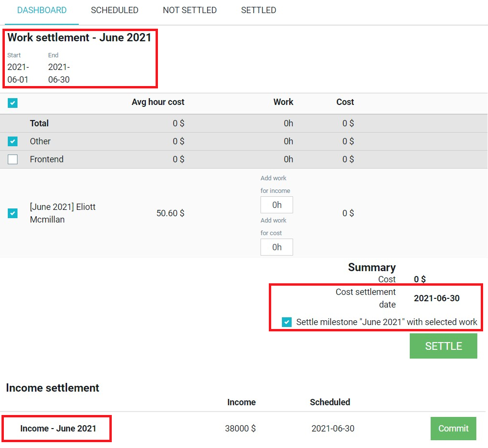Click the Scheduled date 2021-06-30 in income row

[x=332, y=429]
